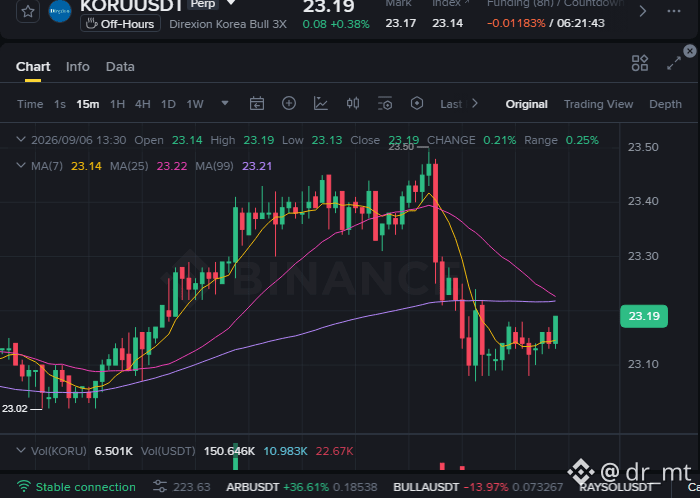Switch to the Data tab
The width and height of the screenshot is (700, 498).
120,66
